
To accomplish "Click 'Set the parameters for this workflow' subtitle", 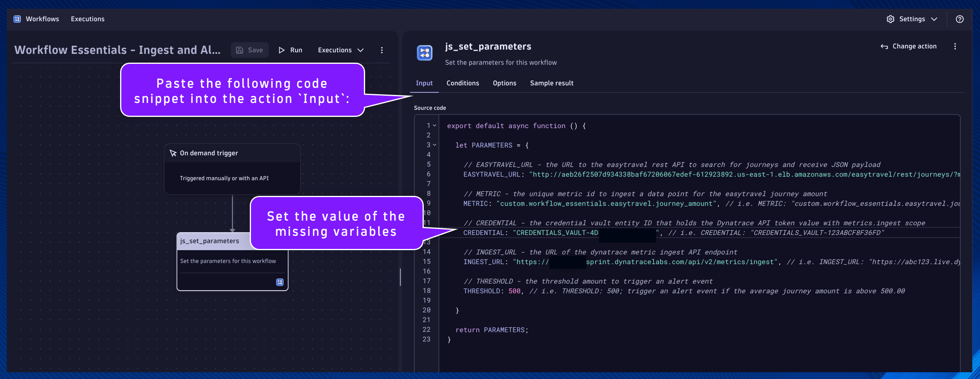I will [501, 63].
